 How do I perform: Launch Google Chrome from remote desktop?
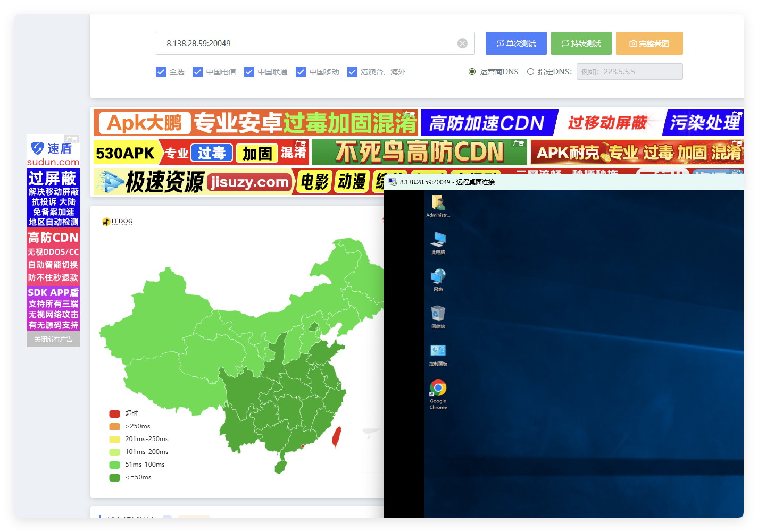click(438, 390)
